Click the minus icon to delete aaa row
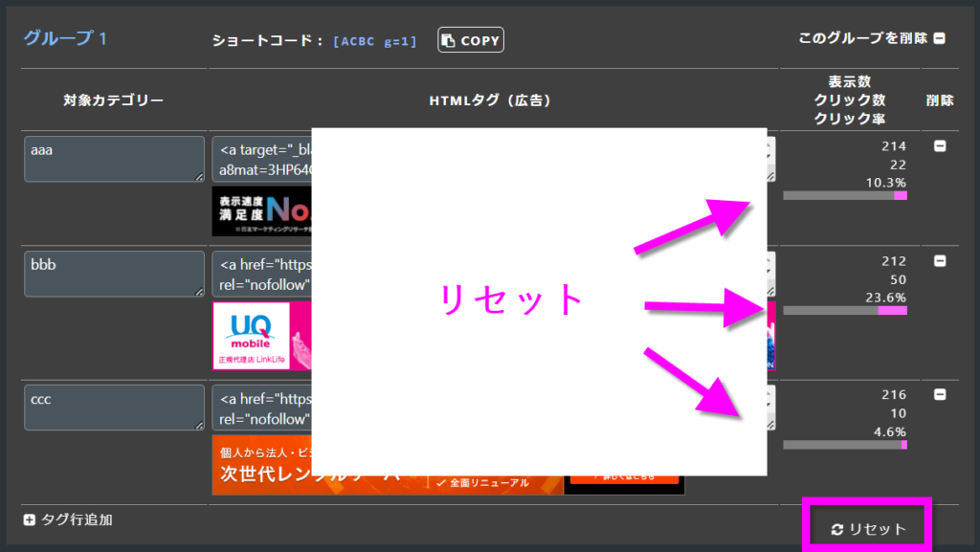The width and height of the screenshot is (980, 552). point(940,146)
